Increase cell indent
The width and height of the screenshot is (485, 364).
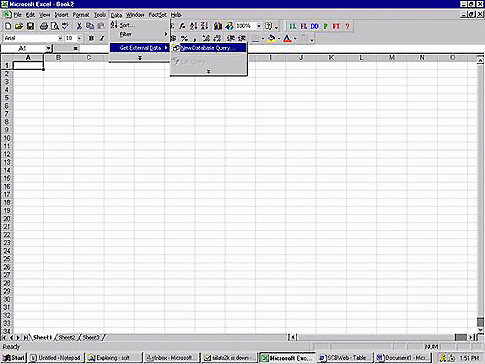coord(242,38)
